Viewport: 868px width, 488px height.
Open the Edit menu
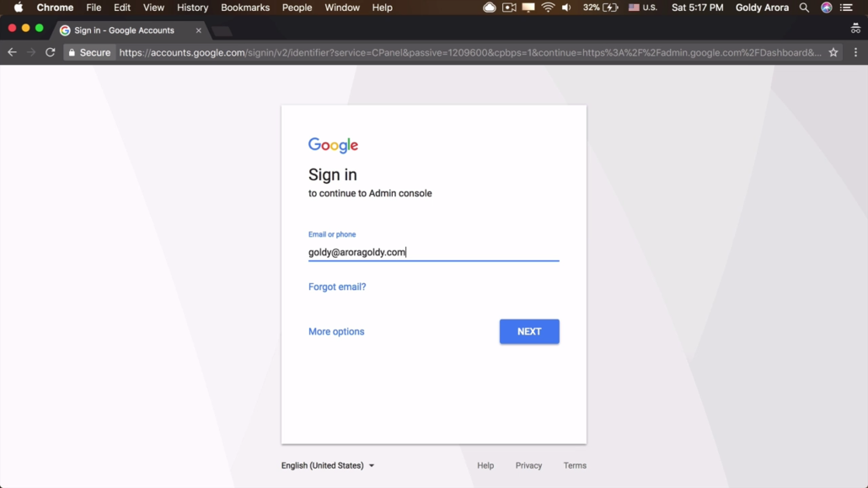tap(122, 8)
